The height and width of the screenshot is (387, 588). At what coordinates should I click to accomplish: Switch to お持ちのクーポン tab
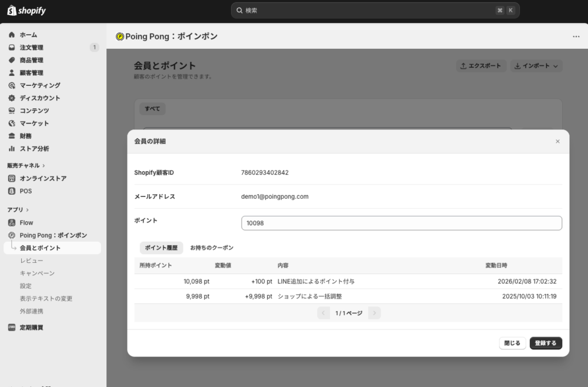[212, 248]
